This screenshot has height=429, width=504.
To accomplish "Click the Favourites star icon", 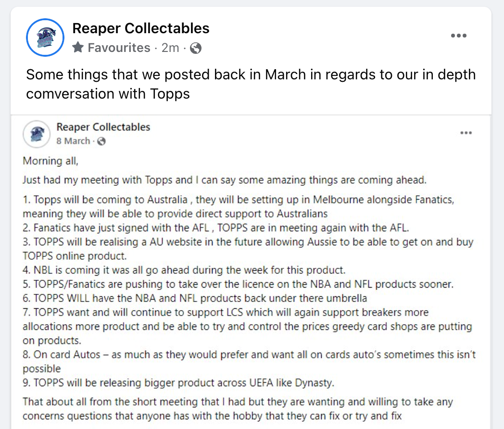I will pyautogui.click(x=78, y=48).
